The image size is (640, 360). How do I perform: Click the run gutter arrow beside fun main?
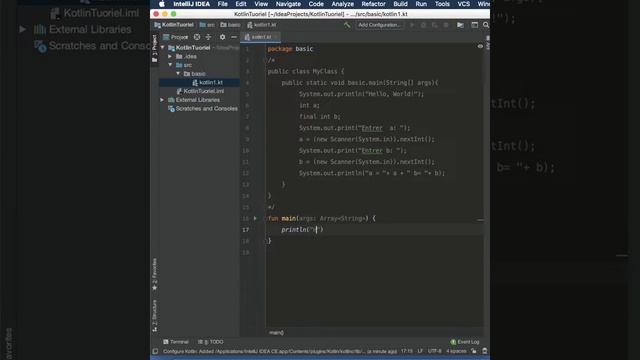[255, 218]
